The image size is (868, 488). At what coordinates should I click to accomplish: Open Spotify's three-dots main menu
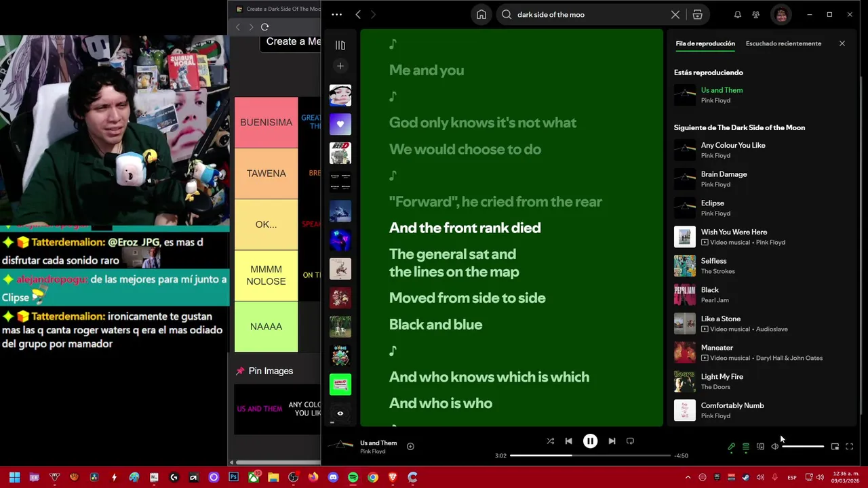click(337, 14)
